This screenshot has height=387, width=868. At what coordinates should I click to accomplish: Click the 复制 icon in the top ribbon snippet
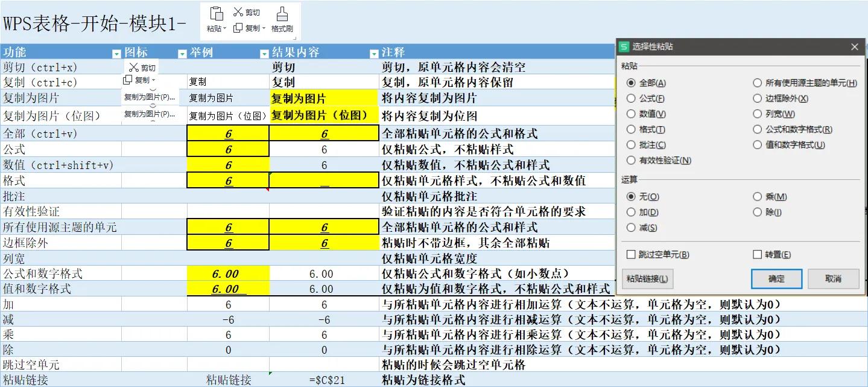[x=238, y=28]
